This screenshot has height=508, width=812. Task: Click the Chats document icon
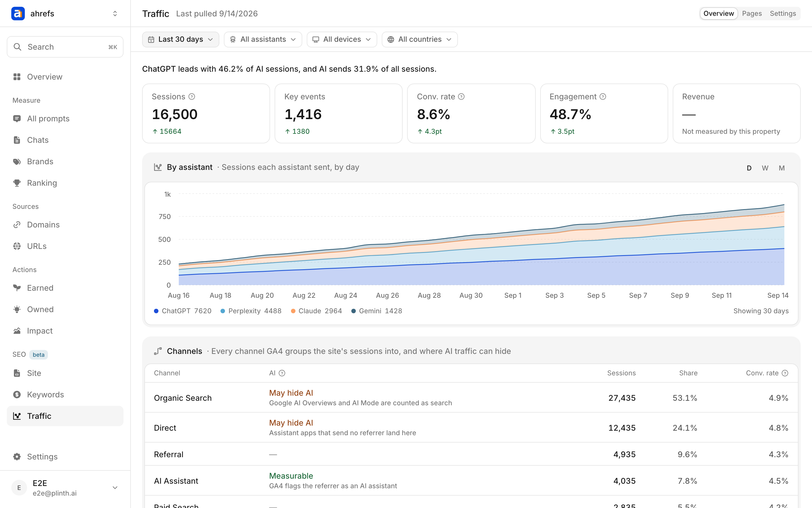tap(17, 140)
